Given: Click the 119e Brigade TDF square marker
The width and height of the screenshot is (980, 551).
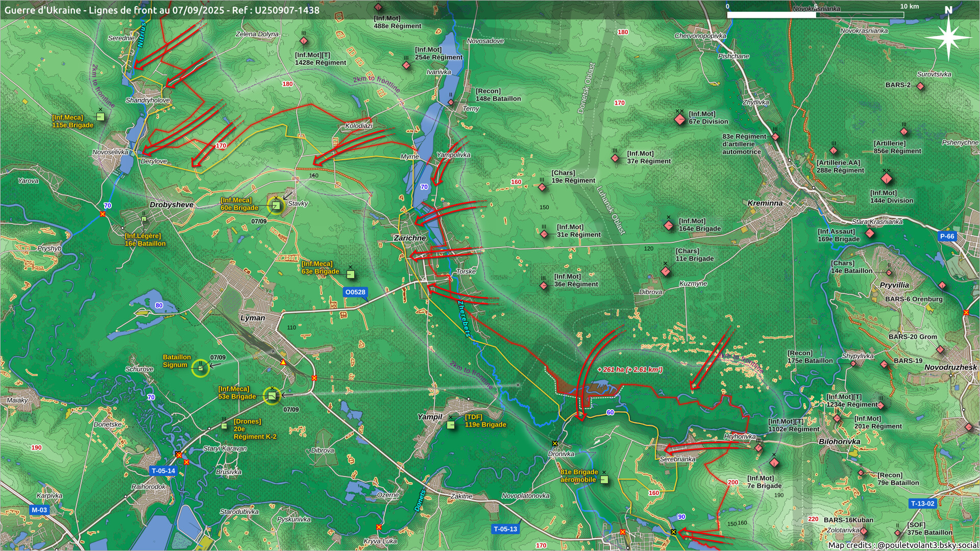Looking at the screenshot, I should (x=451, y=424).
